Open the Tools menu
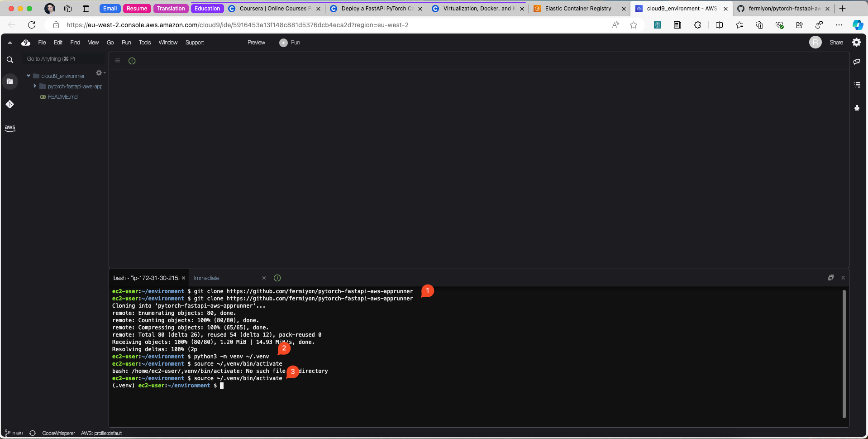 click(x=145, y=43)
